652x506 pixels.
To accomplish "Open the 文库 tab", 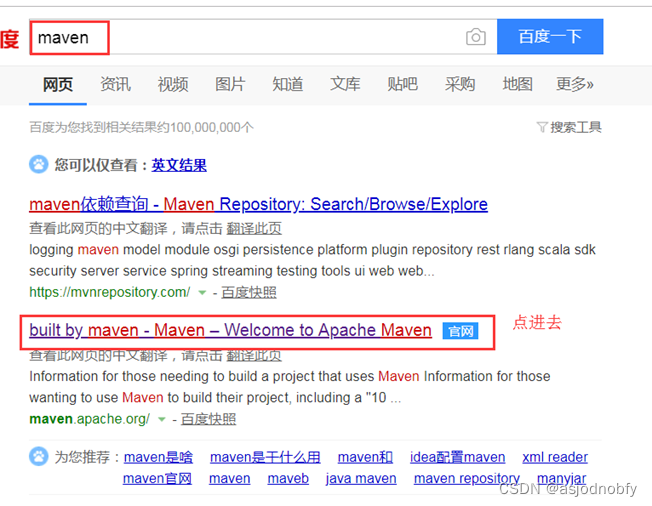I will (x=345, y=84).
